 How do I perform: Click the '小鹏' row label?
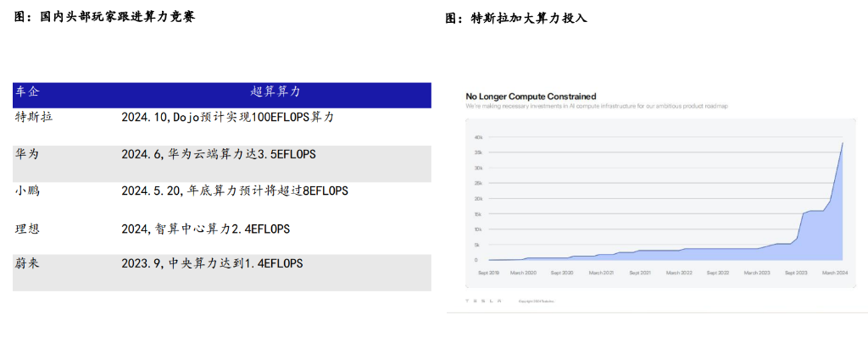pyautogui.click(x=27, y=191)
